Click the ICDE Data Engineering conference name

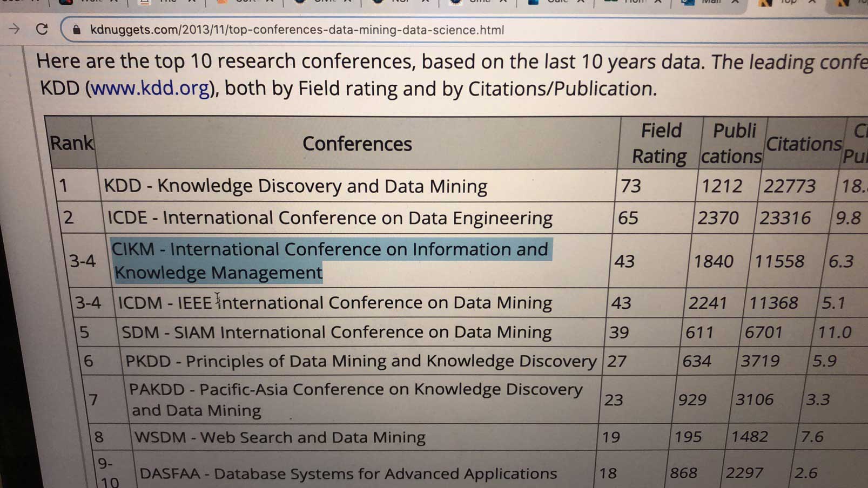(x=330, y=218)
